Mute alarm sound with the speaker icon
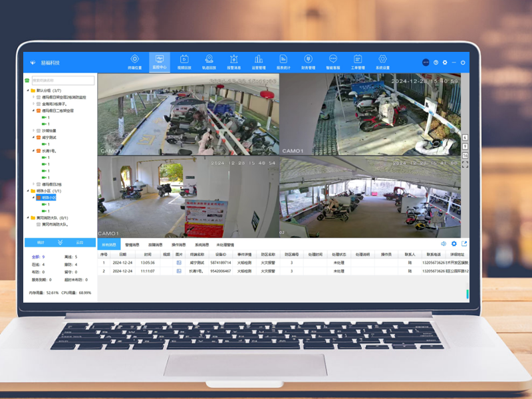The width and height of the screenshot is (532, 399). 444,243
